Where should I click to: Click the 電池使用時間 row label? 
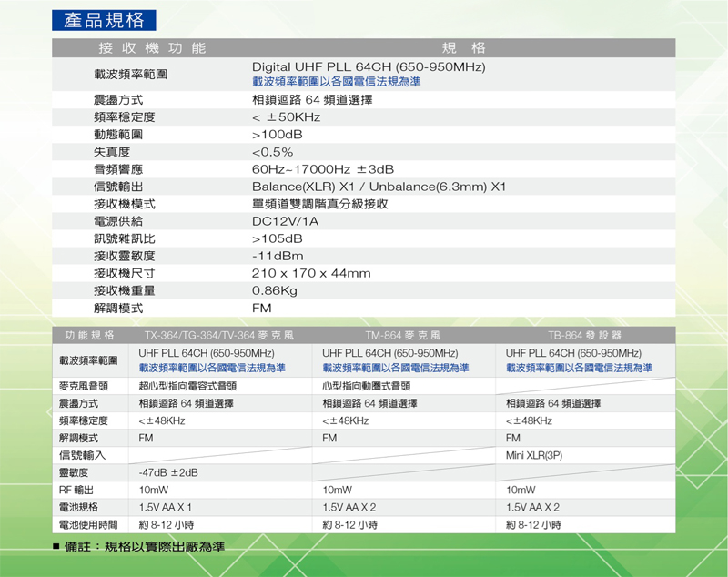(87, 525)
